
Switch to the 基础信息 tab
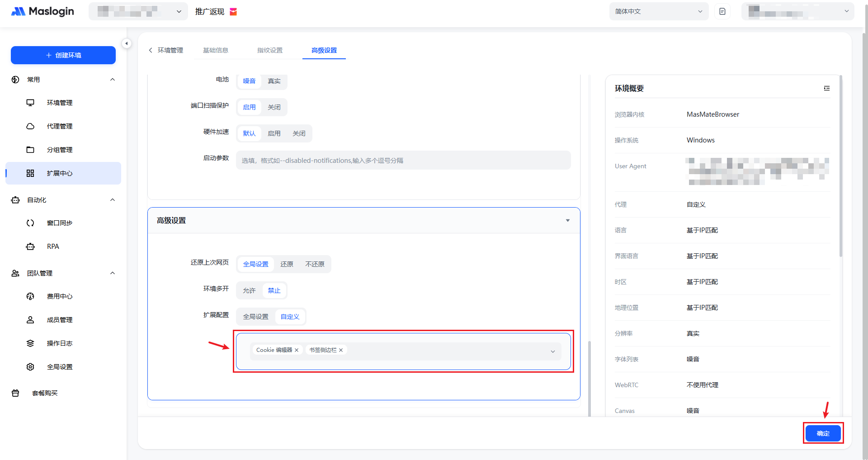coord(216,50)
